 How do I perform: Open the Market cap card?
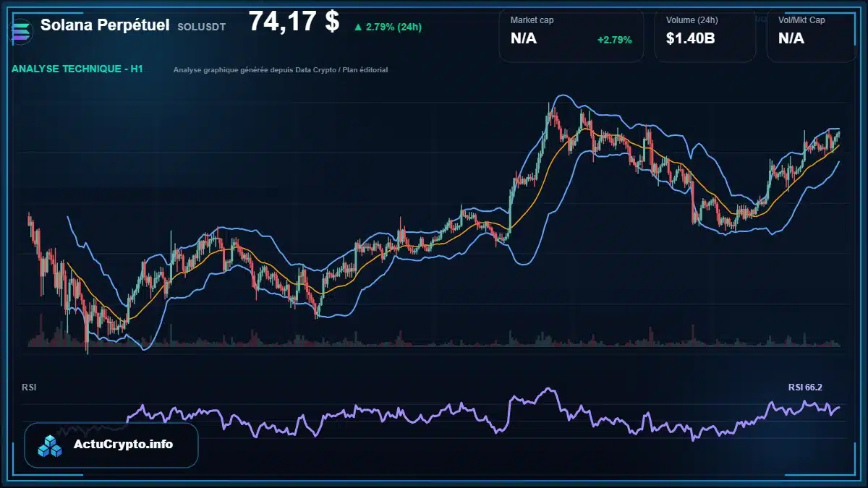click(571, 34)
